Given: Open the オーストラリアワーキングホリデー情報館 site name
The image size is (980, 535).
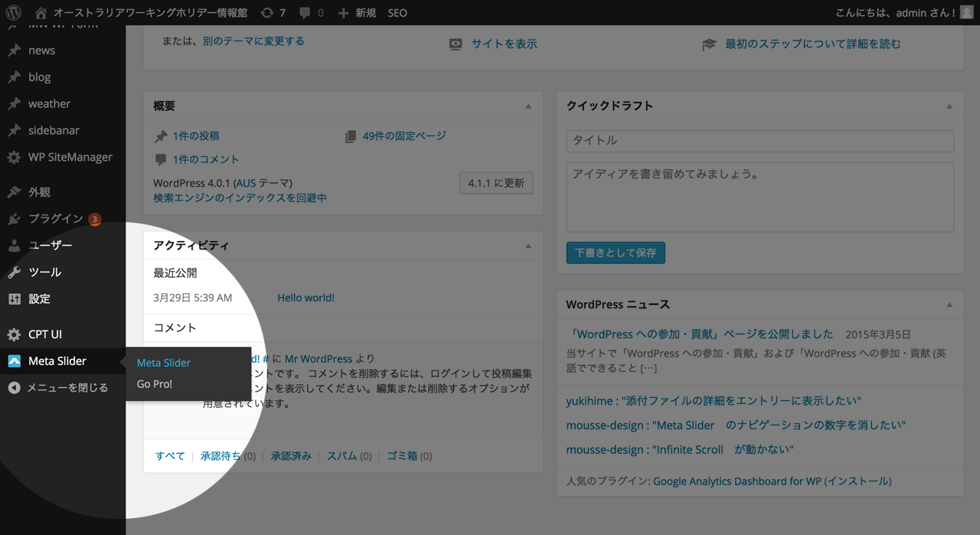Looking at the screenshot, I should [150, 13].
